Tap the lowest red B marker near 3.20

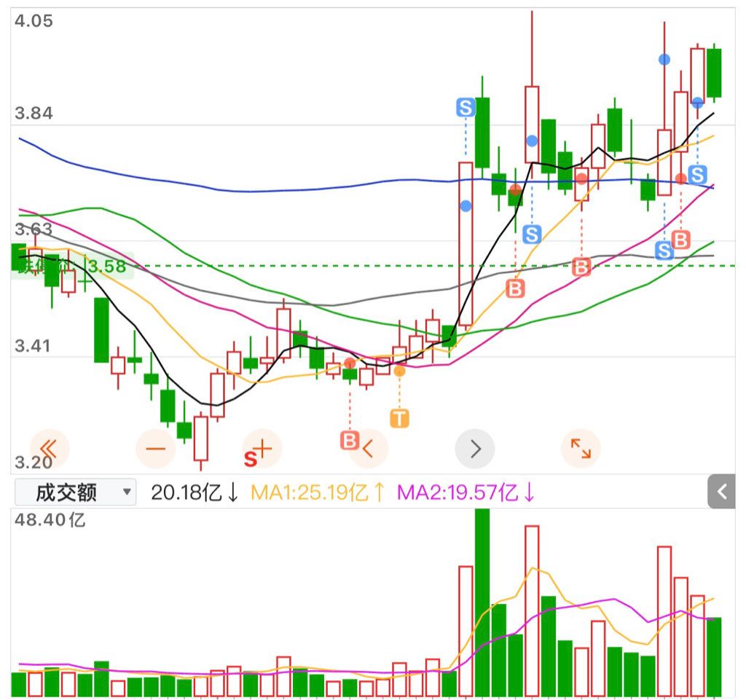pos(350,441)
